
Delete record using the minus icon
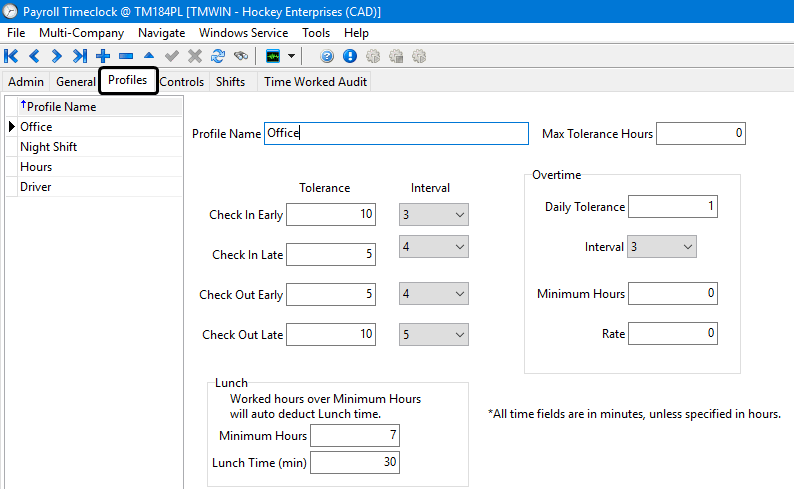[126, 56]
